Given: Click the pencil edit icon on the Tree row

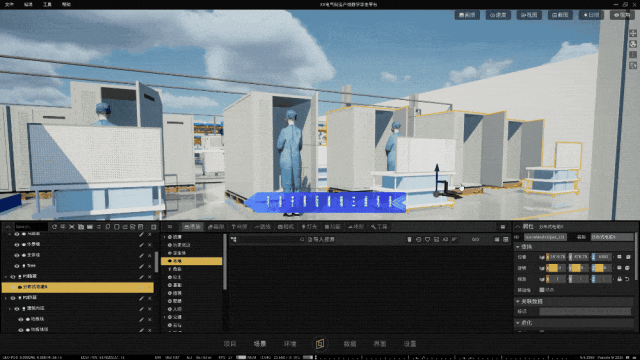Looking at the screenshot, I should point(141,266).
